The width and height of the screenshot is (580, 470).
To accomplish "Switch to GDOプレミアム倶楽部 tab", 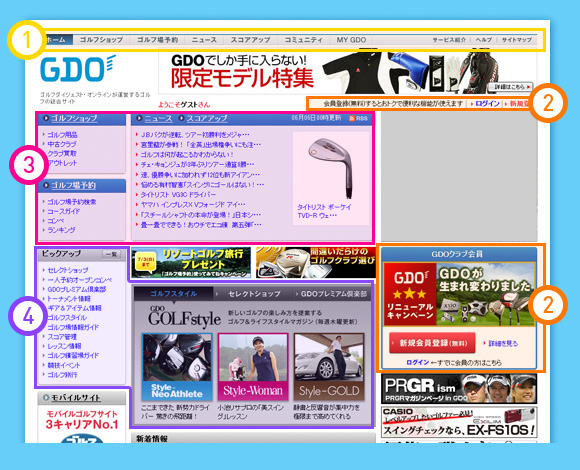I will 333,294.
